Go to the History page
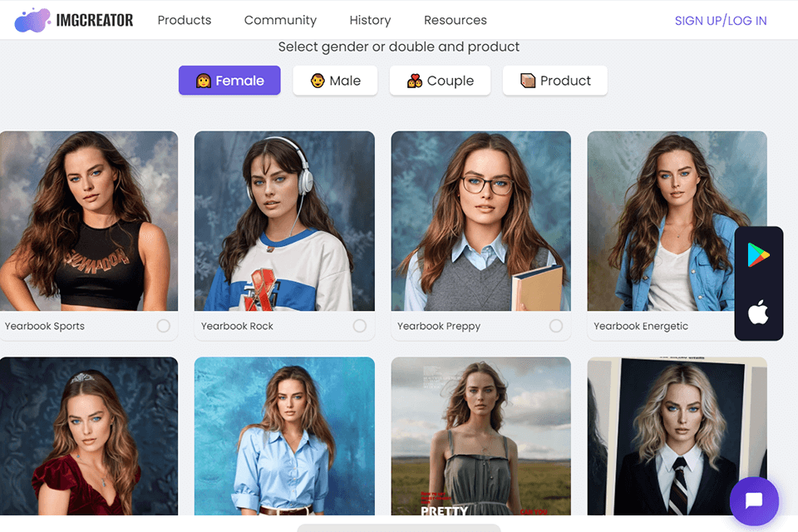Viewport: 798px width, 532px height. pyautogui.click(x=370, y=20)
